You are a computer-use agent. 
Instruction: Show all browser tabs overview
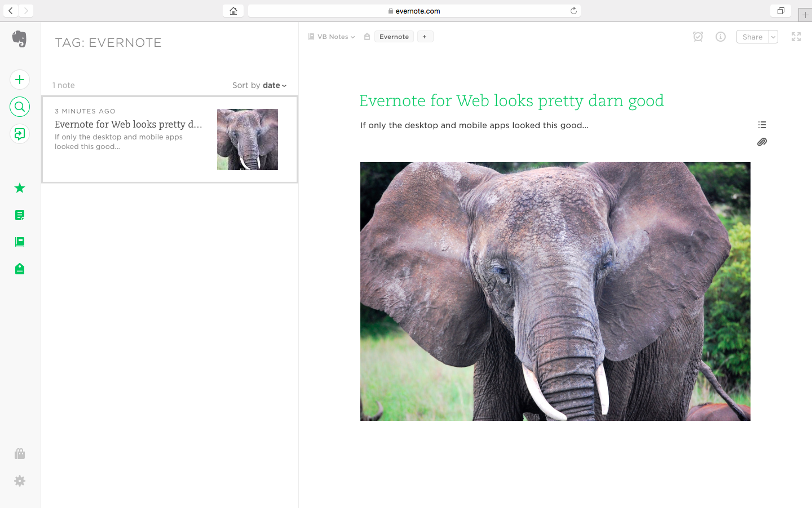[x=781, y=11]
